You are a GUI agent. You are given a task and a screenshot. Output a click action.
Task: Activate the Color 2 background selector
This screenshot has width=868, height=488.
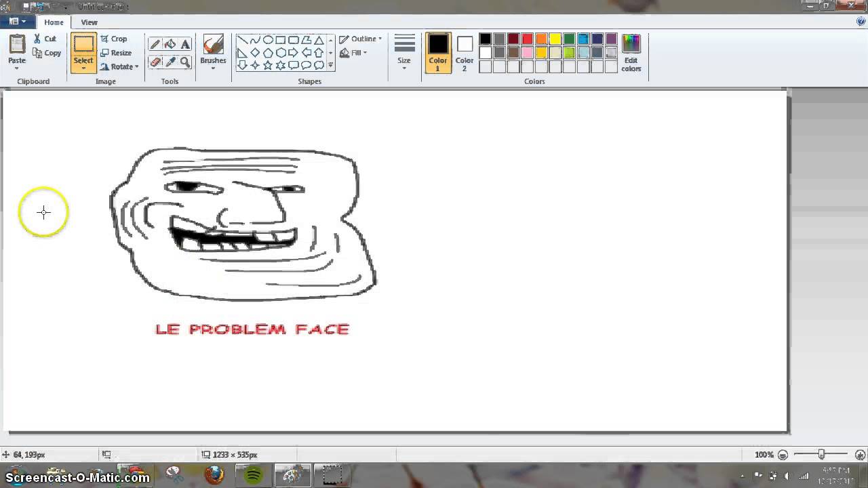[465, 53]
